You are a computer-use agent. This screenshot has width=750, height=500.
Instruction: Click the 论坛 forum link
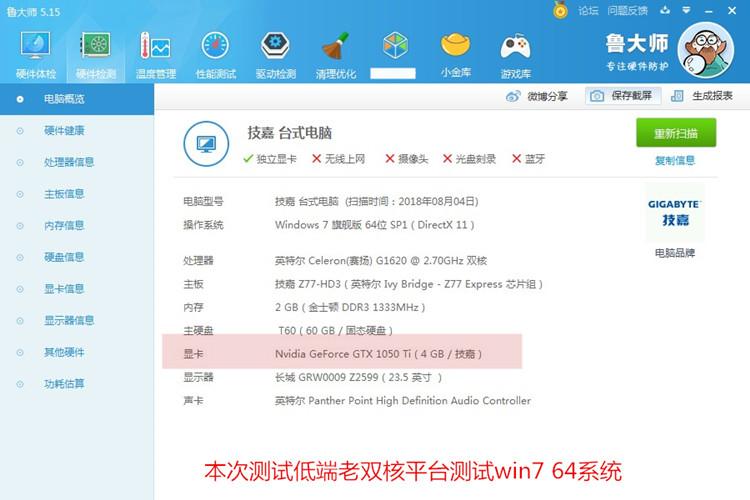point(588,11)
